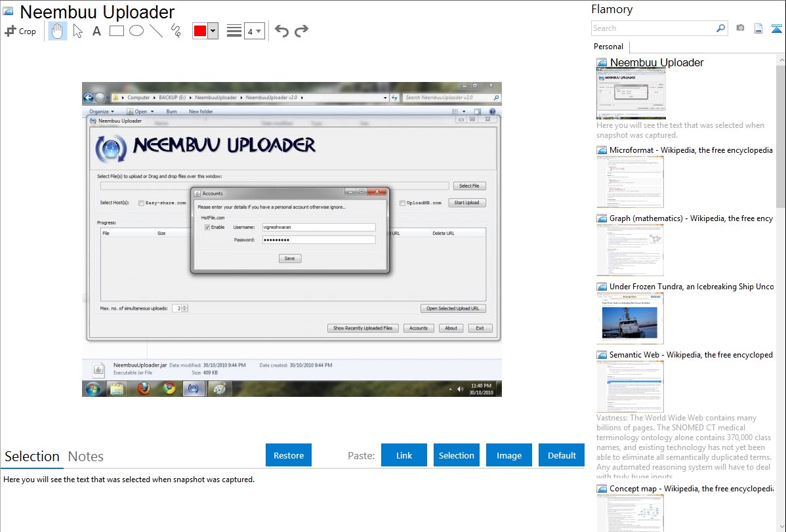Adjust the simultaneous uploads spinner arrows

tap(185, 308)
